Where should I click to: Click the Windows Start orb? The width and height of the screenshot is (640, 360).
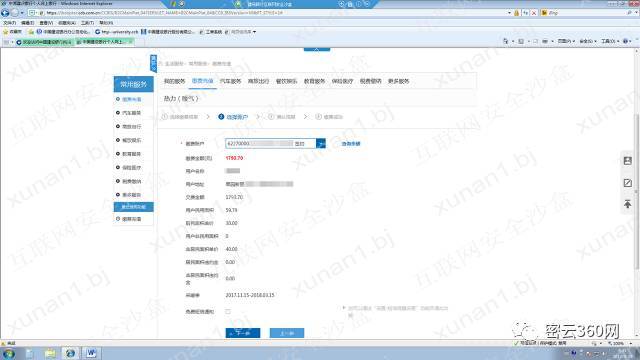click(x=9, y=353)
